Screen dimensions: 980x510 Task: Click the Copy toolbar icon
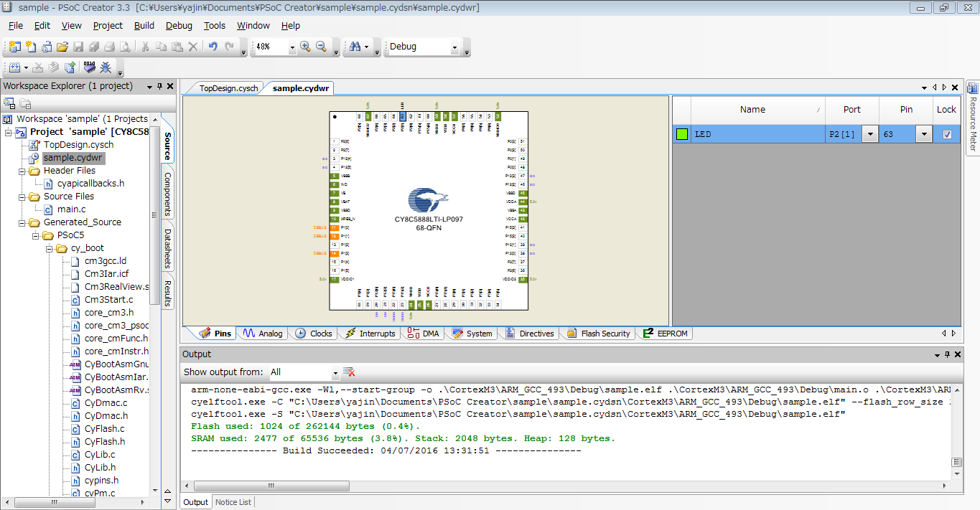point(161,47)
